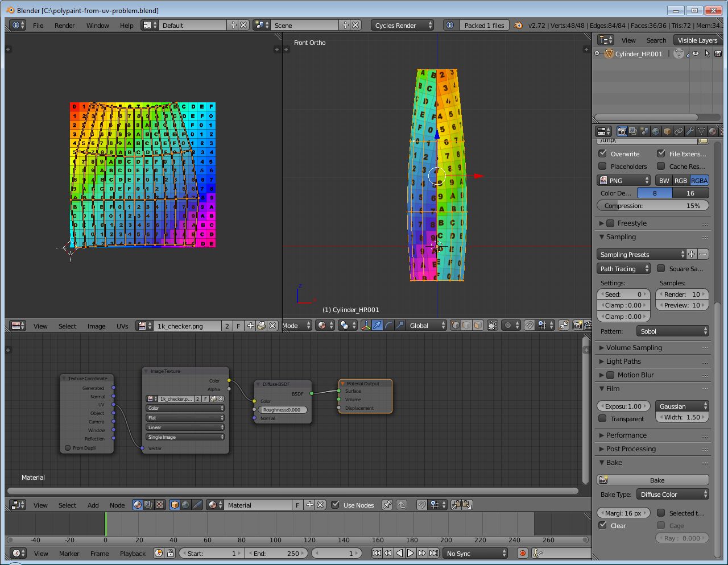This screenshot has height=565, width=728.
Task: Open the PNG file format dropdown
Action: click(x=623, y=180)
